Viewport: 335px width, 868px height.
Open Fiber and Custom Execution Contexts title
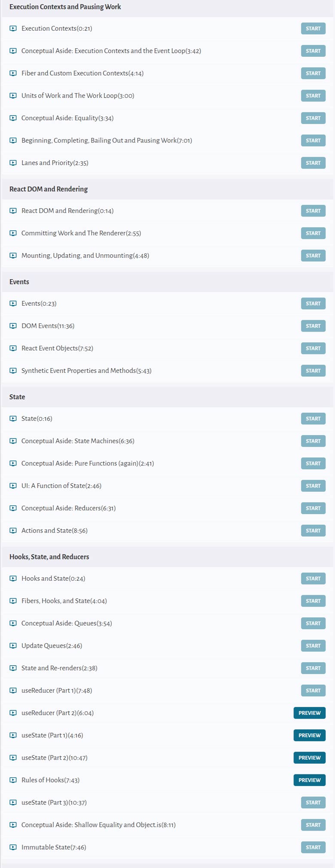[82, 73]
